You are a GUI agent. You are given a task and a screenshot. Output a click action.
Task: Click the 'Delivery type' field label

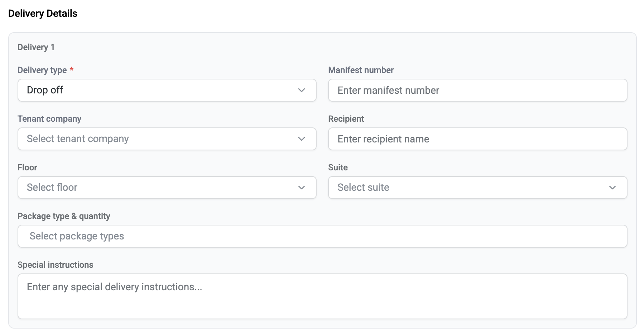(42, 70)
